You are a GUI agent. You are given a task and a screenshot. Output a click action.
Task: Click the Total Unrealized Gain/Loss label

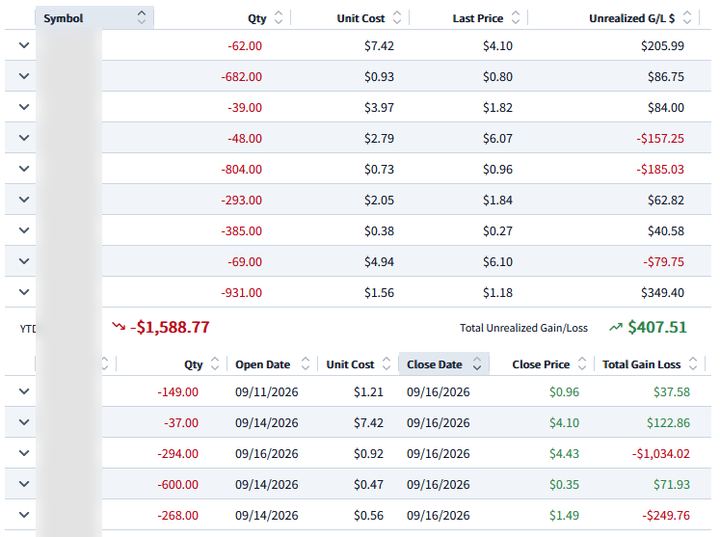523,328
